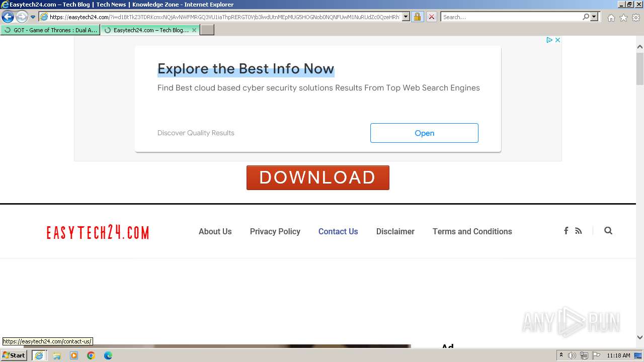Click the page scrollbar down arrow
644x362 pixels.
(640, 338)
